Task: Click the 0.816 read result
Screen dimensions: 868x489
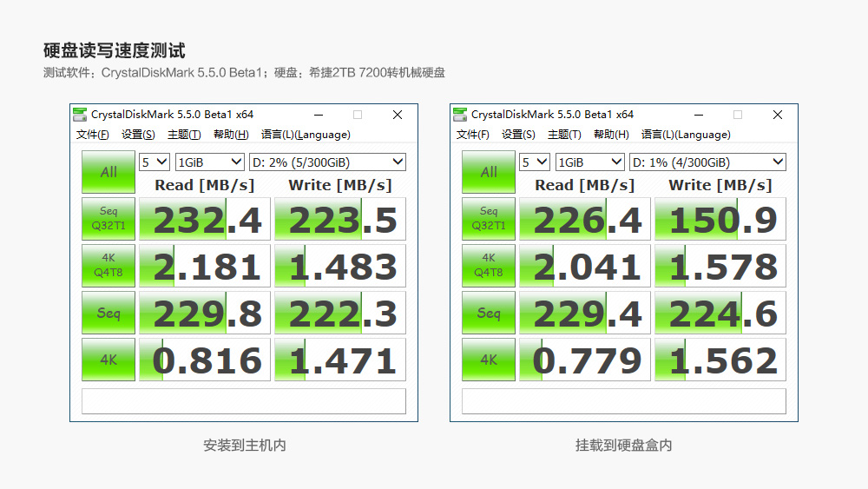Action: (205, 360)
